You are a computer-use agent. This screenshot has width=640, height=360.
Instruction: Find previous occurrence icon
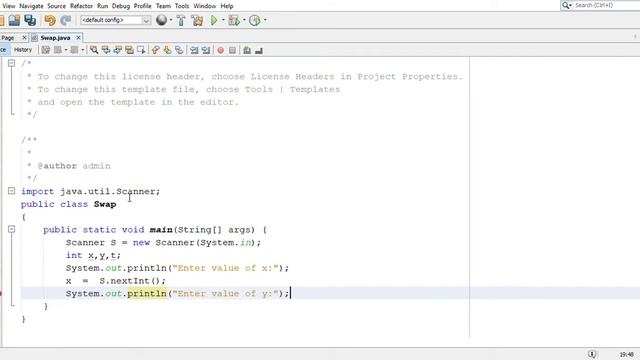pos(106,50)
